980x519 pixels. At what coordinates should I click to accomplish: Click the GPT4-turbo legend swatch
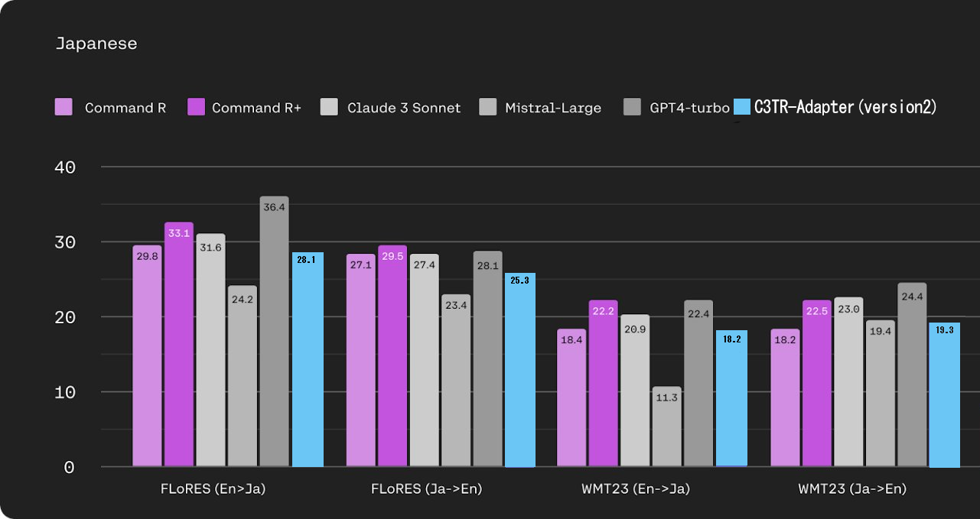(633, 107)
